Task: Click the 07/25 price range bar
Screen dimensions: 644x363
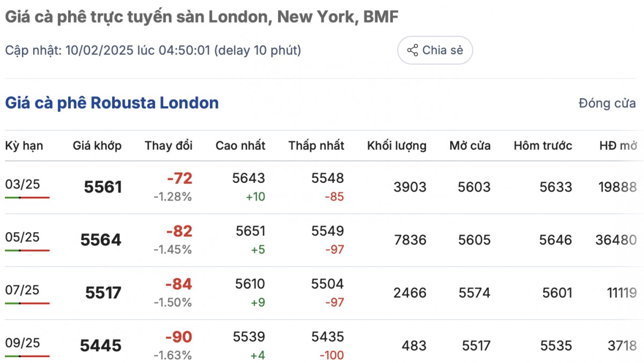Action: tap(27, 303)
